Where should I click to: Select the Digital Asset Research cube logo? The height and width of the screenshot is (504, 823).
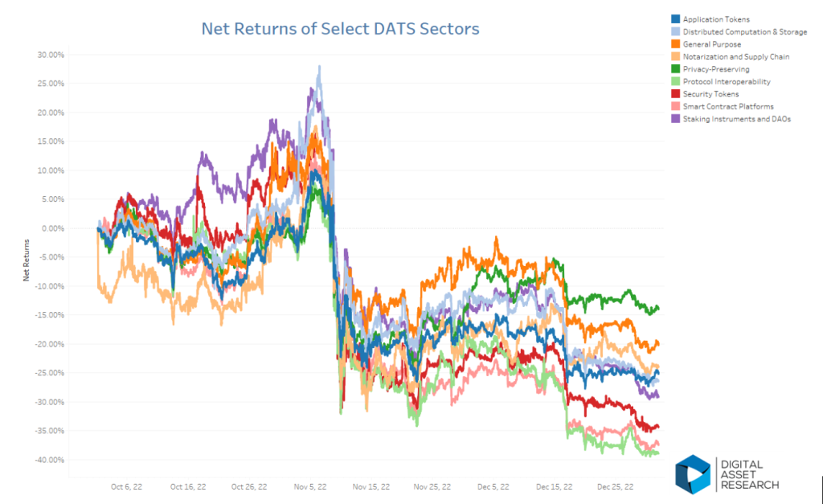point(693,474)
